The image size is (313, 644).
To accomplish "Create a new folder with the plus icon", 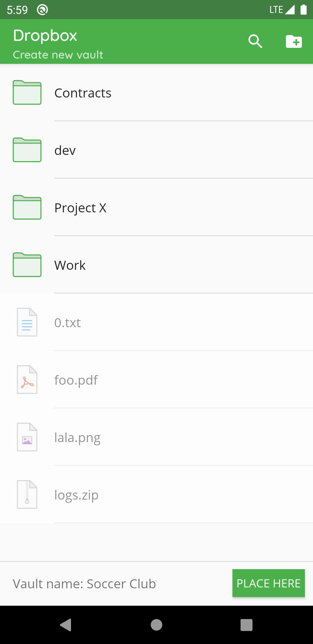I will click(294, 41).
